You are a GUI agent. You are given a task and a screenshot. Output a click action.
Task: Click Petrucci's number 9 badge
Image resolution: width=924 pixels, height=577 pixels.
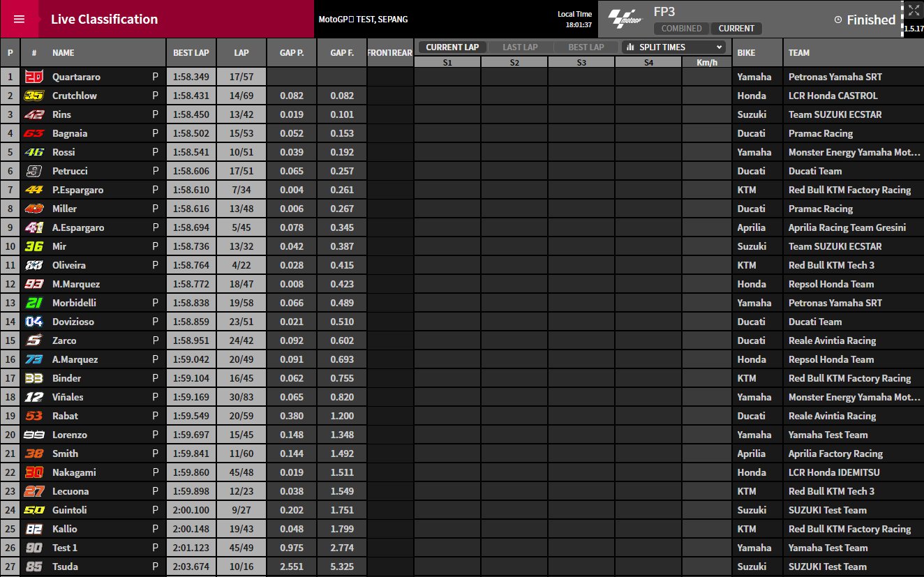click(x=33, y=171)
